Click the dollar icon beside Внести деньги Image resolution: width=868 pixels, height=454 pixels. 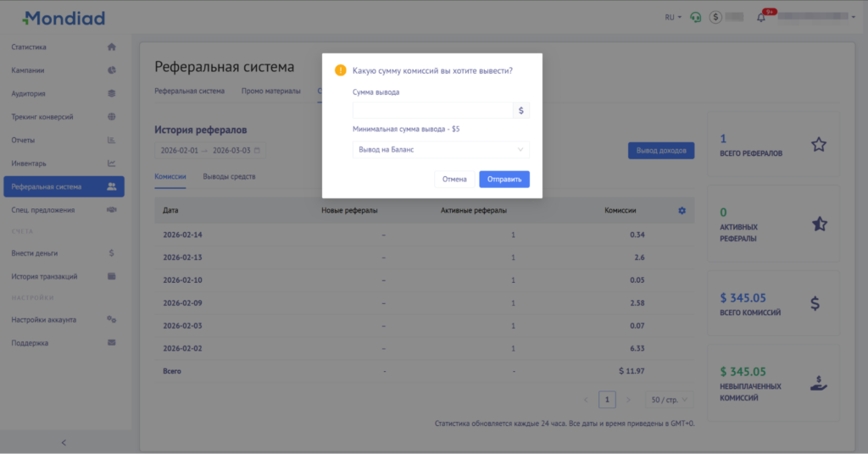coord(111,253)
